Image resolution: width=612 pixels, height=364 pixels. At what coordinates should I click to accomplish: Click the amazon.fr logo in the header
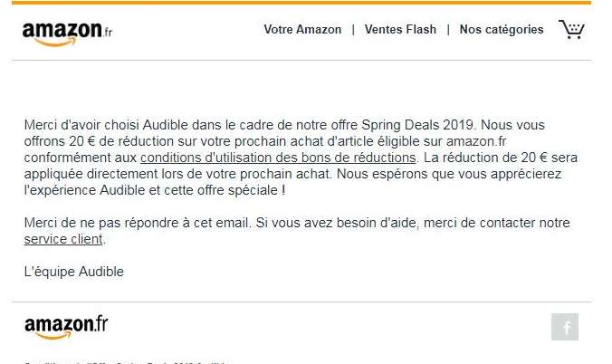tap(67, 32)
